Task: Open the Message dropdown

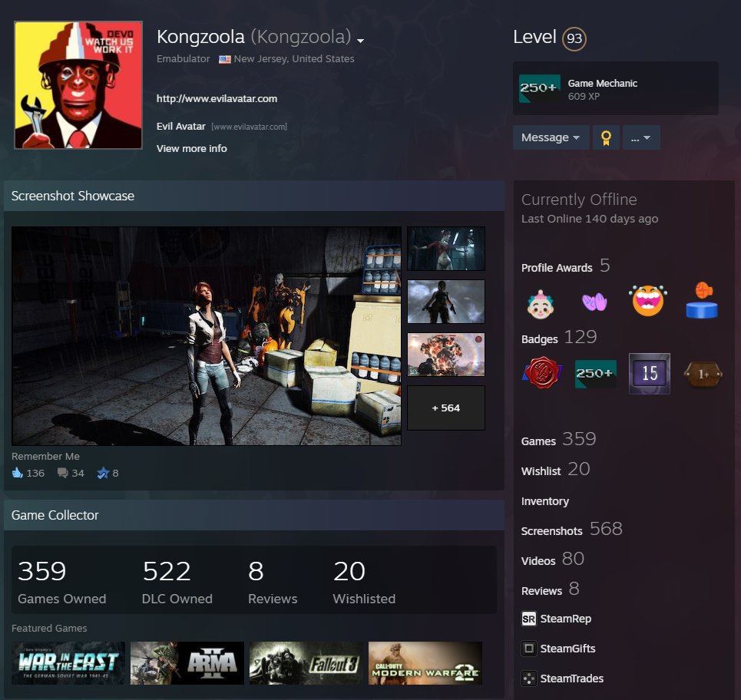Action: coord(551,138)
